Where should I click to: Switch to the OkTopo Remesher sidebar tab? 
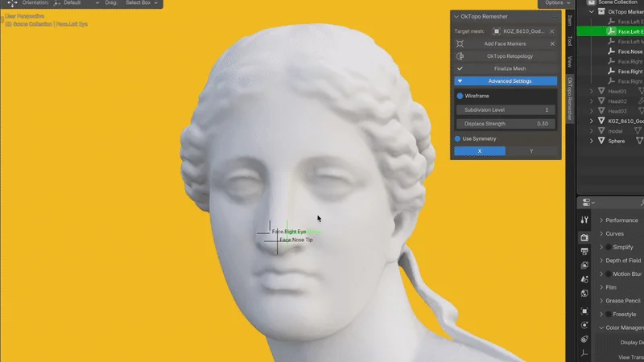(570, 98)
